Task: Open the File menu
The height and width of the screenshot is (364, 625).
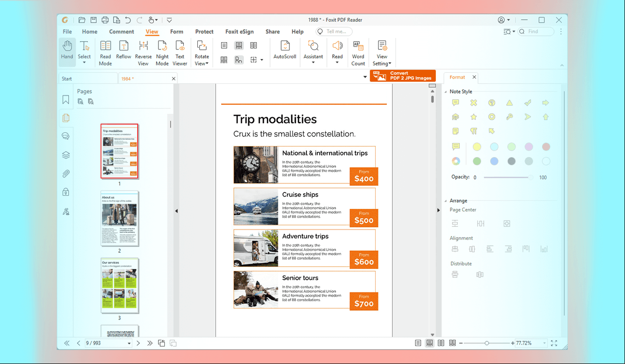Action: click(67, 32)
